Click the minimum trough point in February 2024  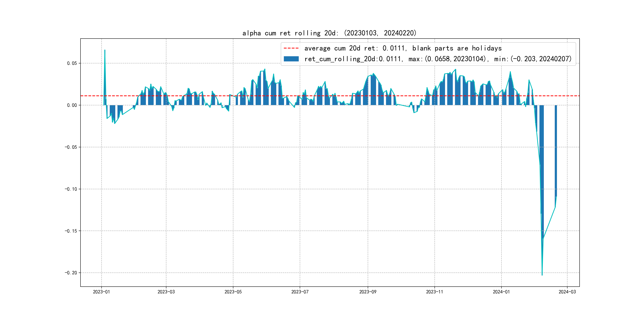click(x=542, y=275)
